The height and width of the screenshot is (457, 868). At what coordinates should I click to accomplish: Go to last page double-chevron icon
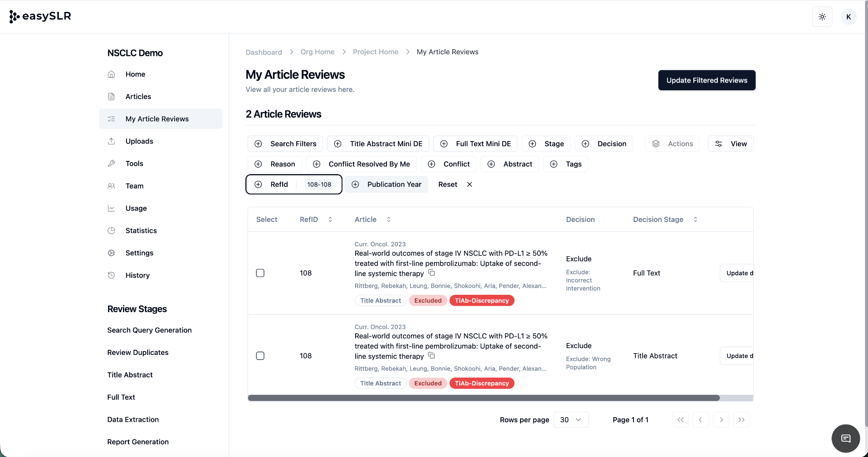(741, 420)
